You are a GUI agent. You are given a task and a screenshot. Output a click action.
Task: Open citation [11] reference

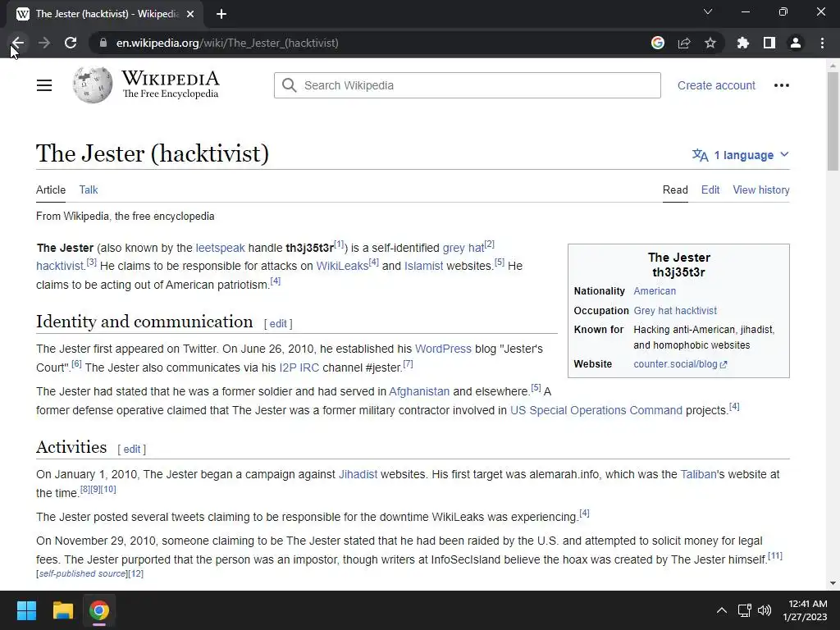[x=775, y=555]
